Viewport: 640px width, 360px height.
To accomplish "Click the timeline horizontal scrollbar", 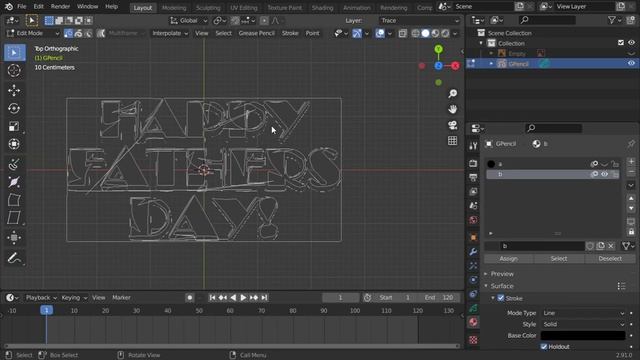I will [x=232, y=346].
